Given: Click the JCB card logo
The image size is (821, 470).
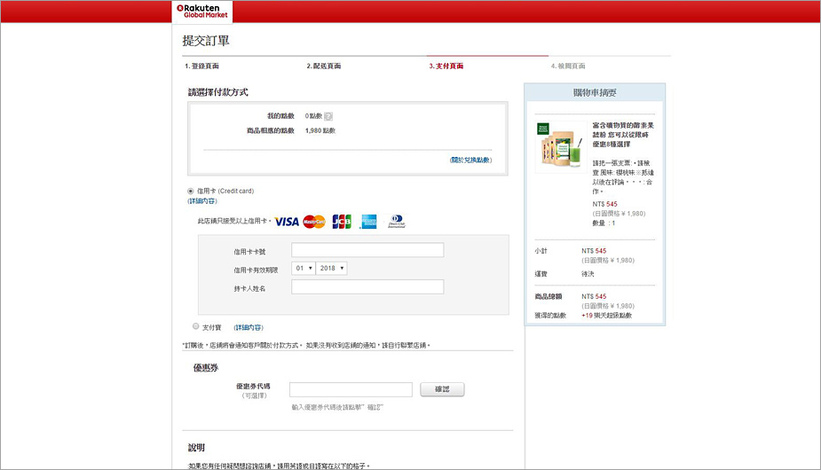Looking at the screenshot, I should pyautogui.click(x=342, y=221).
